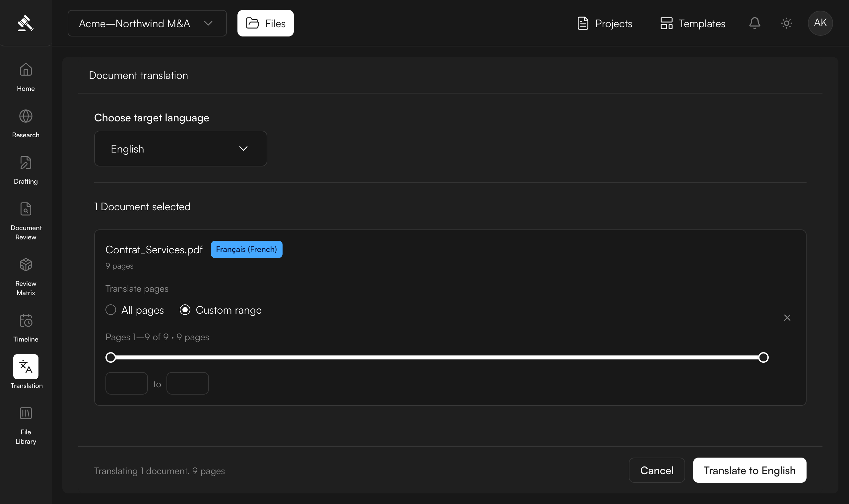Click the 'Choose target language' label
Viewport: 849px width, 504px height.
(x=152, y=117)
